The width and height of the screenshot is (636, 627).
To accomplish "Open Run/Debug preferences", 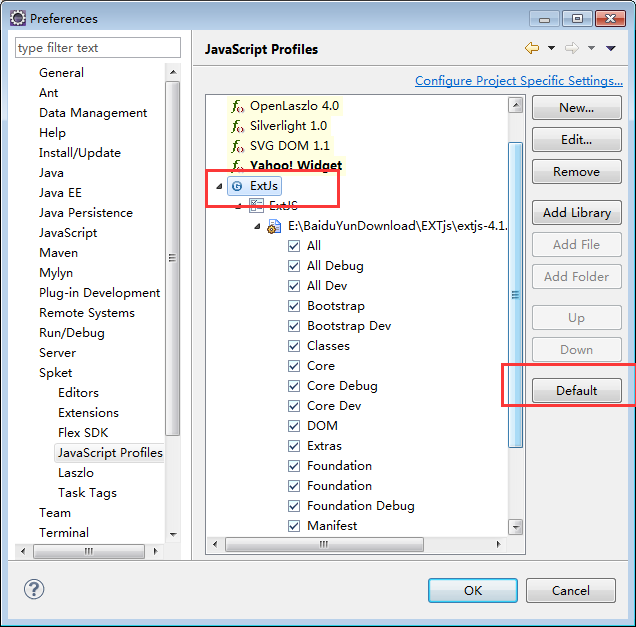I will click(71, 333).
